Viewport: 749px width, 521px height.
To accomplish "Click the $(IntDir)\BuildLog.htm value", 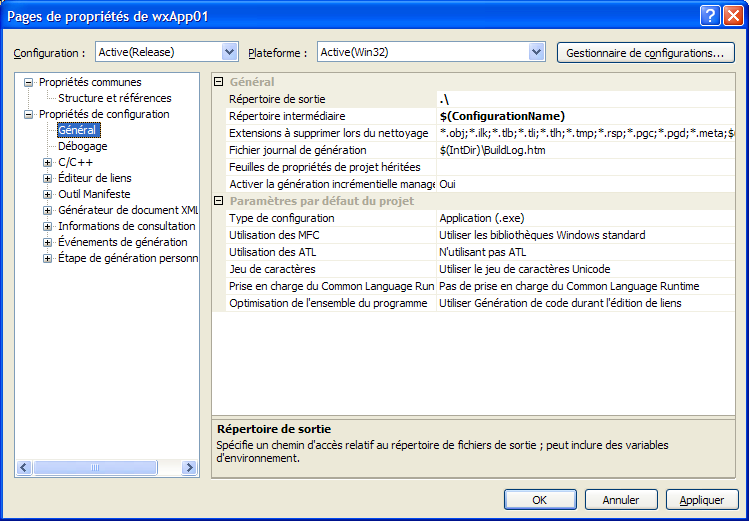I will point(586,150).
